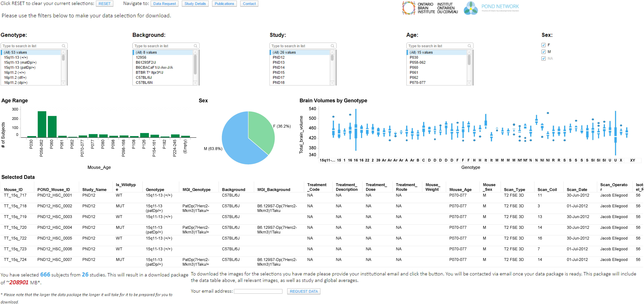
Task: Toggle the NA sex checkbox
Action: 543,58
